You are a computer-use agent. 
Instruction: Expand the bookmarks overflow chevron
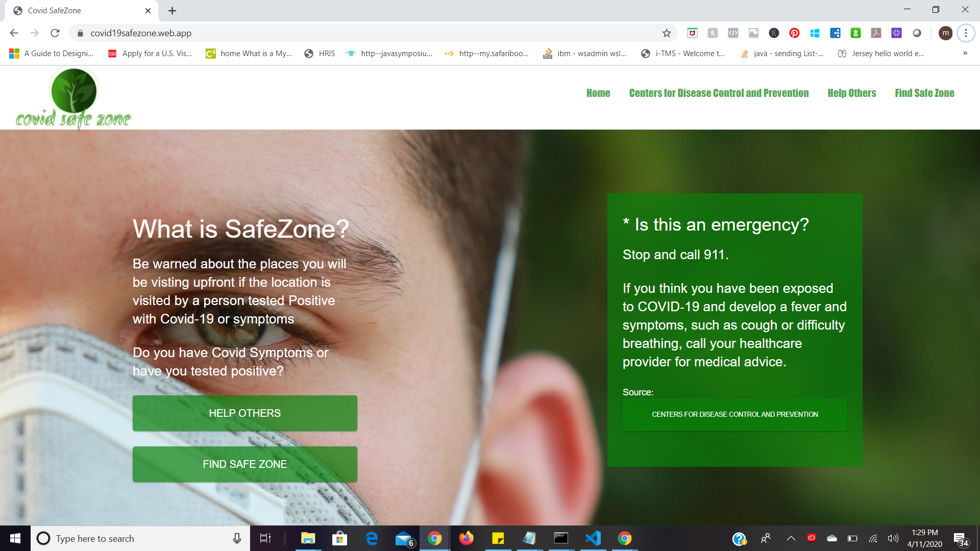pyautogui.click(x=965, y=53)
